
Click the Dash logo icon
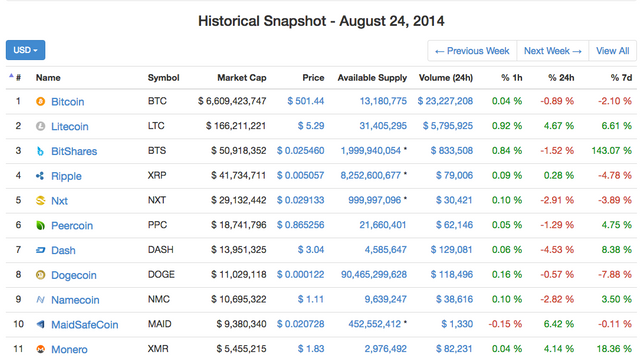[40, 250]
